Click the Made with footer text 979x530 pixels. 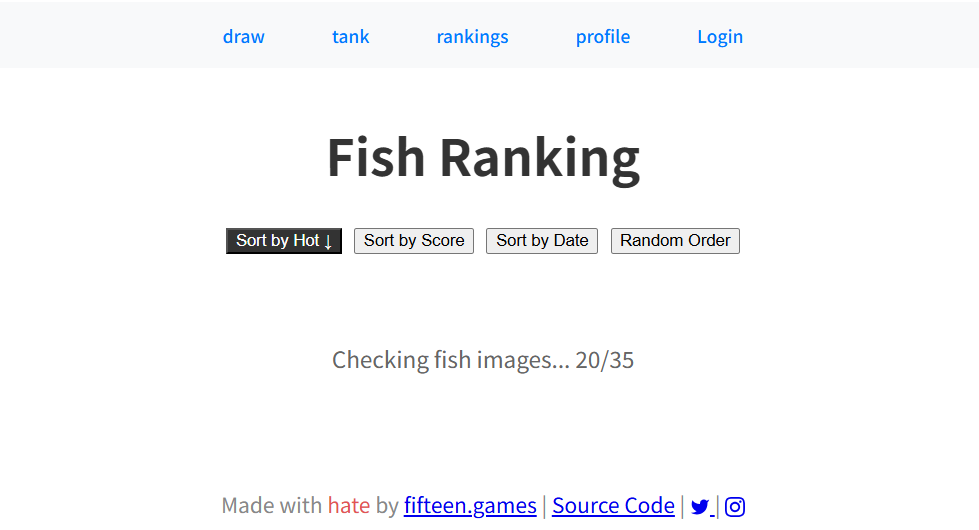click(x=272, y=505)
